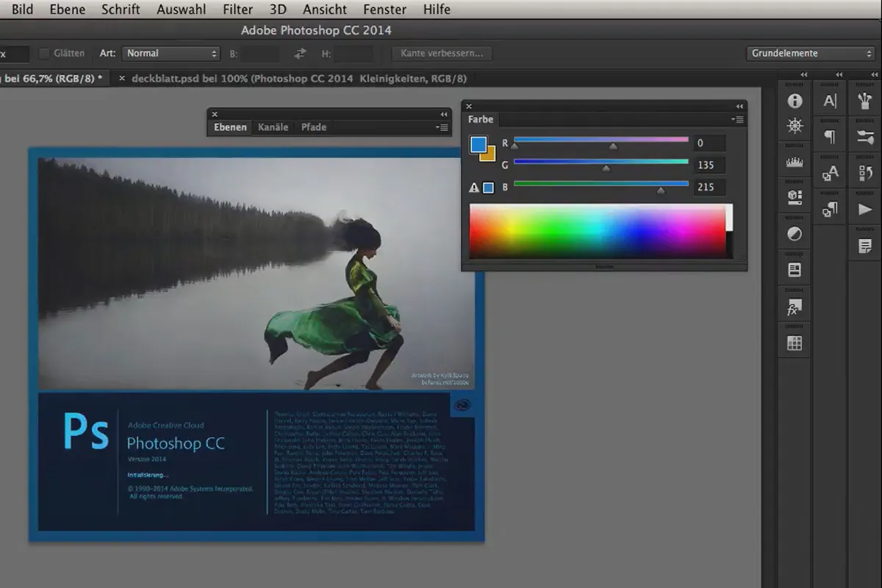Open the Auswahl menu
Viewport: 882px width, 588px height.
click(182, 10)
